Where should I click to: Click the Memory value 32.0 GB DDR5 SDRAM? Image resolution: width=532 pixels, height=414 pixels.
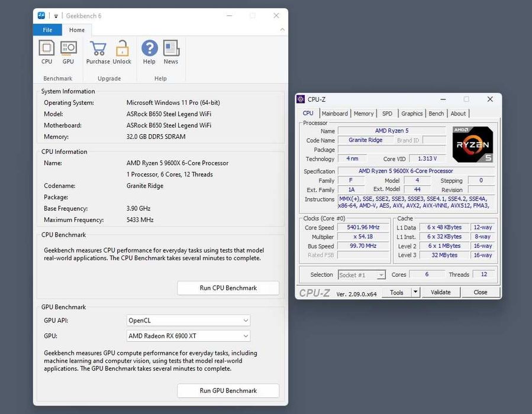coord(156,137)
